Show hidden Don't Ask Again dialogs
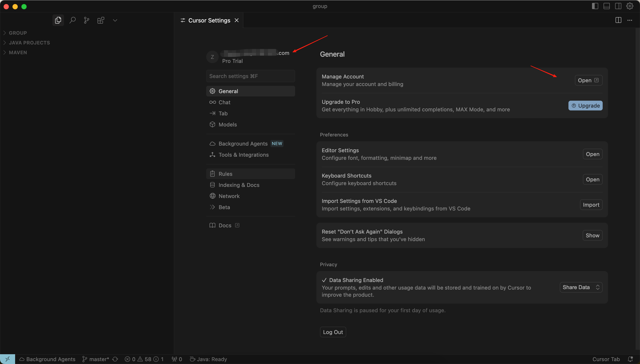This screenshot has width=640, height=364. 592,235
